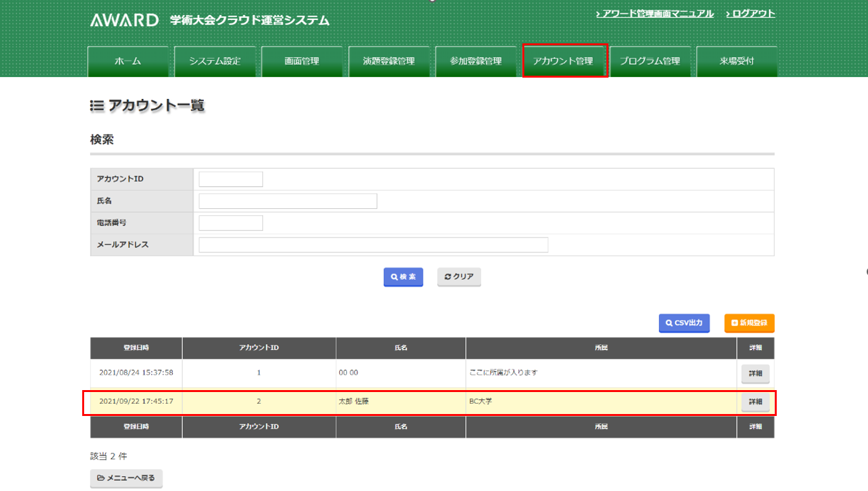
Task: Click the クリア reset button
Action: click(459, 277)
